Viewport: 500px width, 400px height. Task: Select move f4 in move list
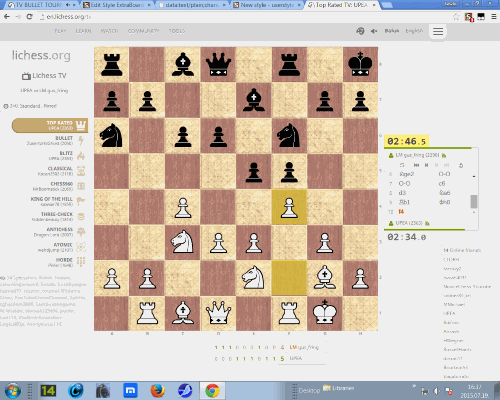point(401,212)
